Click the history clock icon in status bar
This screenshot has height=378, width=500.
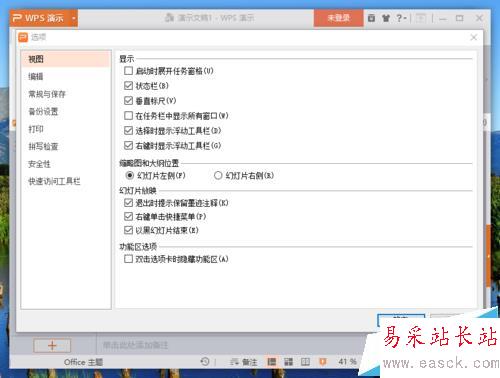pos(205,361)
